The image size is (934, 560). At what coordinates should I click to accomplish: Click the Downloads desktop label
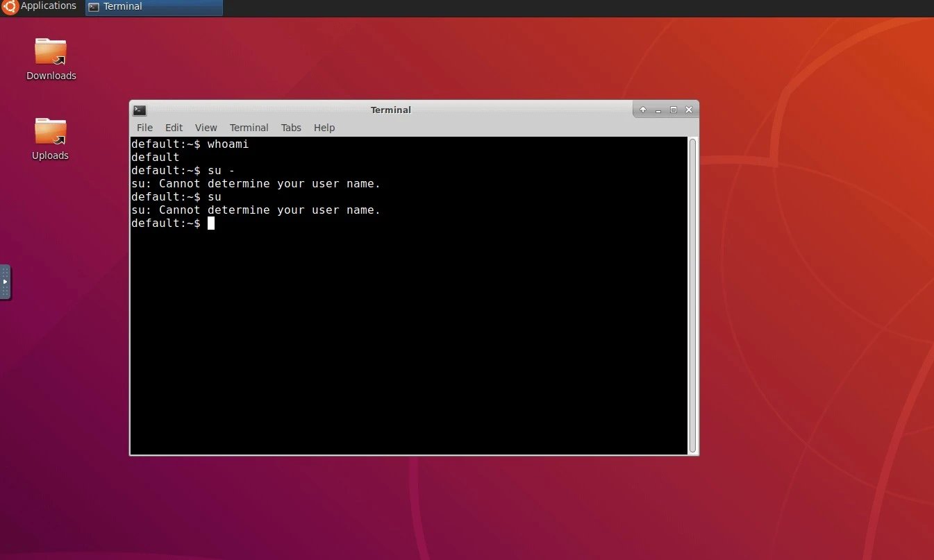[x=51, y=76]
